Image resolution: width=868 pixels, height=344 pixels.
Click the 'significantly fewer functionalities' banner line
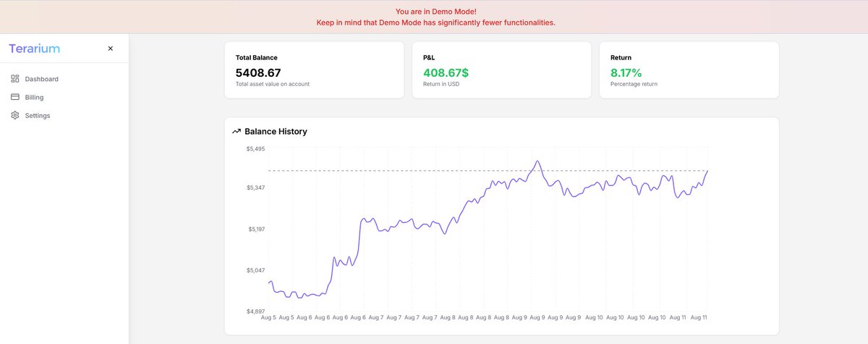(x=436, y=22)
